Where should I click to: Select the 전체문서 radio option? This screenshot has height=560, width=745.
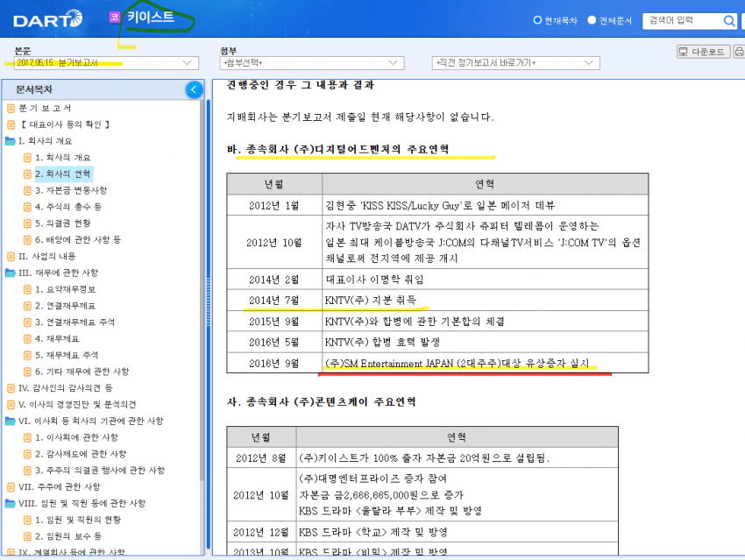point(592,20)
